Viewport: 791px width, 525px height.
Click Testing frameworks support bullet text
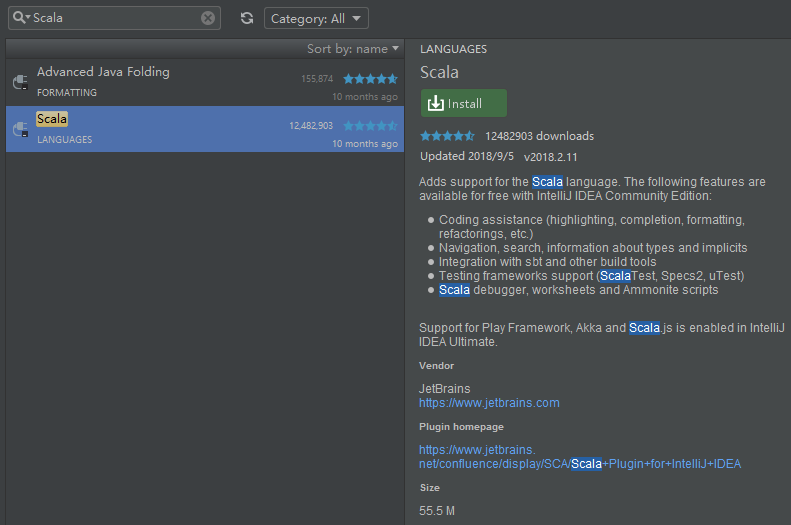[591, 276]
